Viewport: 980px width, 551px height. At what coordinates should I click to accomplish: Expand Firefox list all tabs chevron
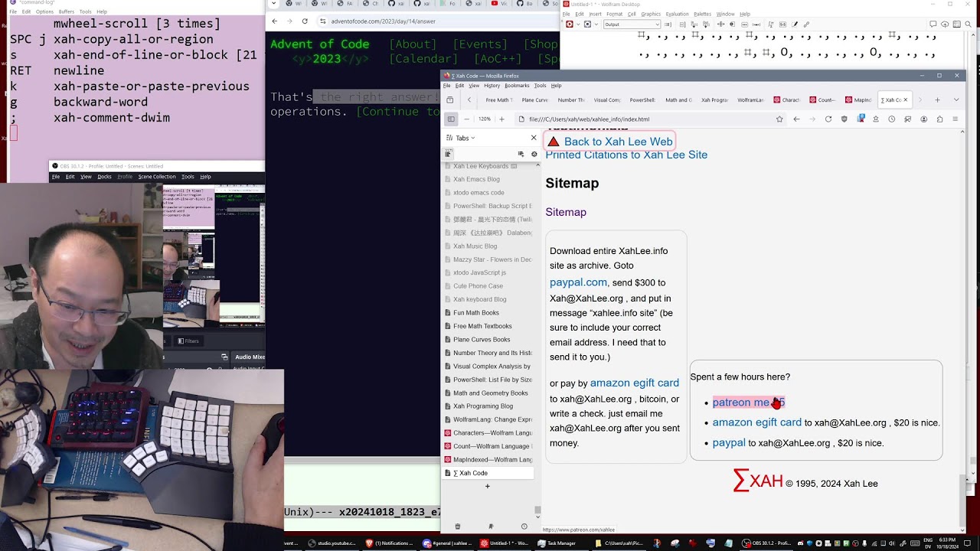tap(956, 99)
